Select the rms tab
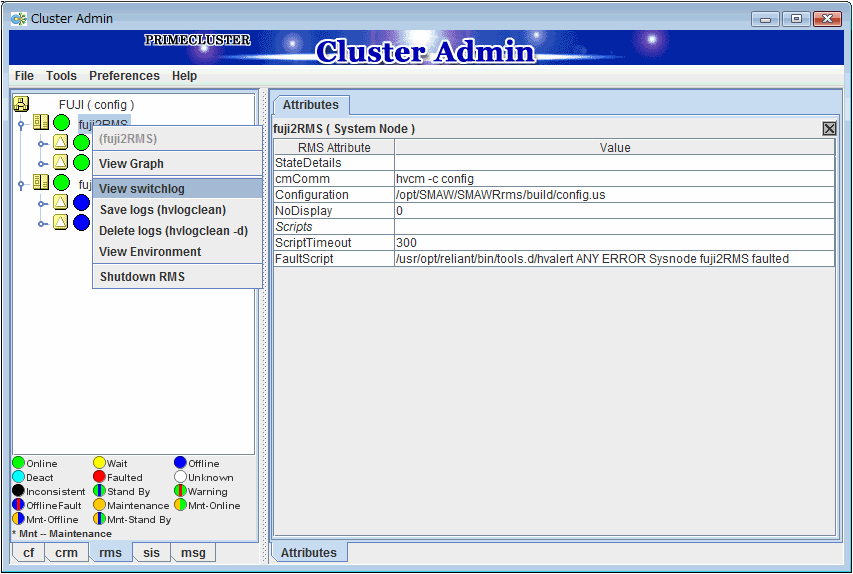The height and width of the screenshot is (574, 853). click(x=110, y=552)
